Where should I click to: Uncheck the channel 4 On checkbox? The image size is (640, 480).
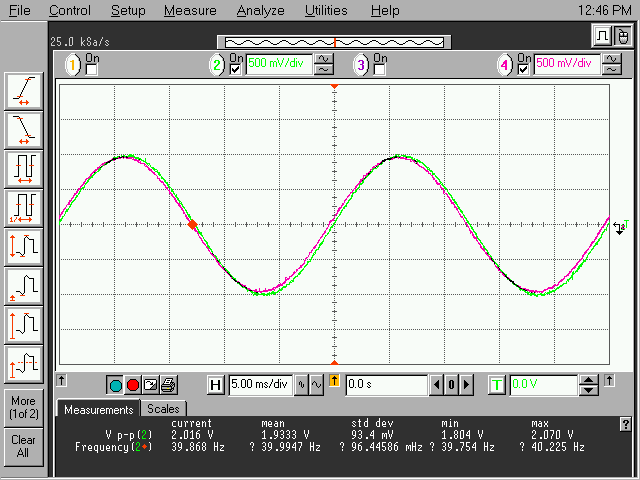point(523,69)
